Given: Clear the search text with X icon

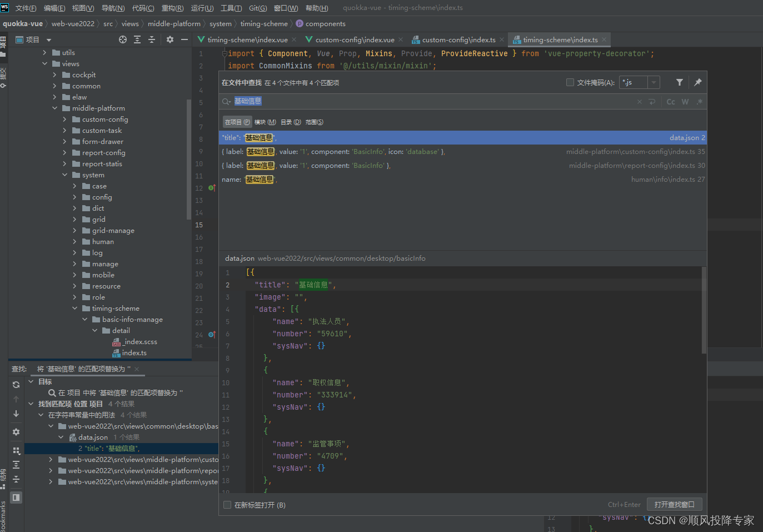Looking at the screenshot, I should pyautogui.click(x=640, y=102).
